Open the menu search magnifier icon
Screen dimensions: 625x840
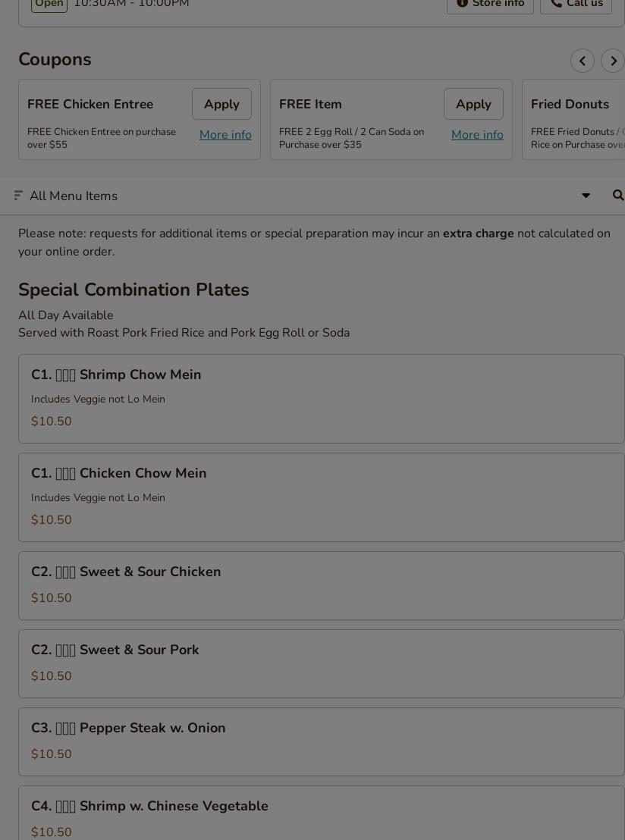tap(617, 196)
